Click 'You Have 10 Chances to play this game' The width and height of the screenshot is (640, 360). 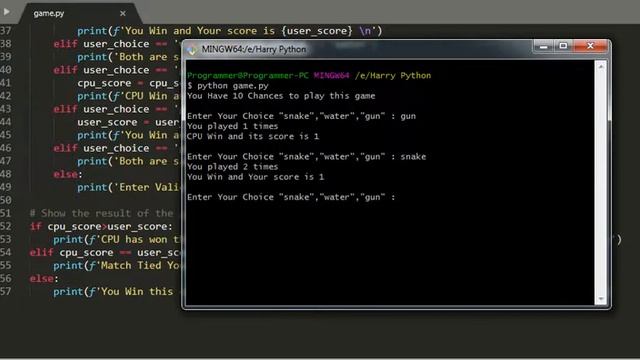[x=281, y=96]
